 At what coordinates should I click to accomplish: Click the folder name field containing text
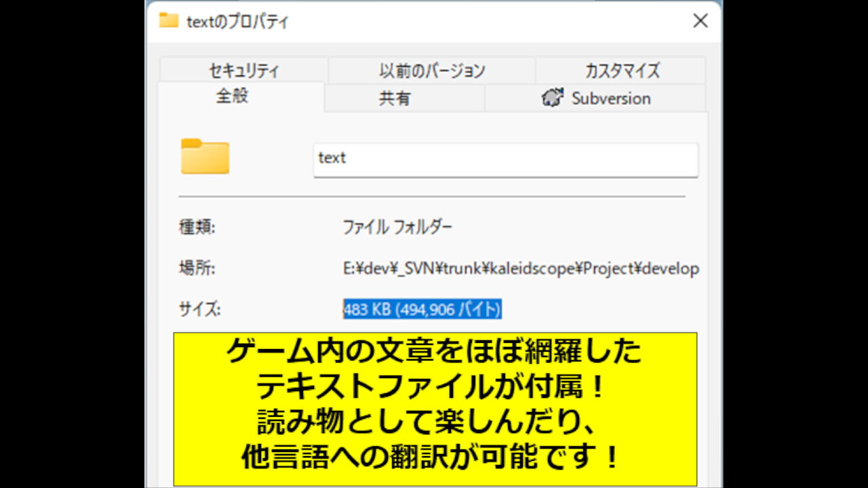pos(505,159)
